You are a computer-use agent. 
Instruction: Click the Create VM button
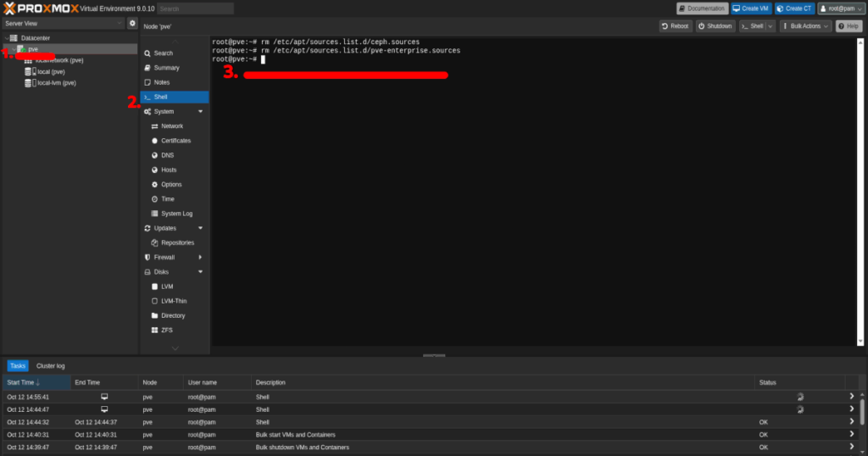click(751, 8)
